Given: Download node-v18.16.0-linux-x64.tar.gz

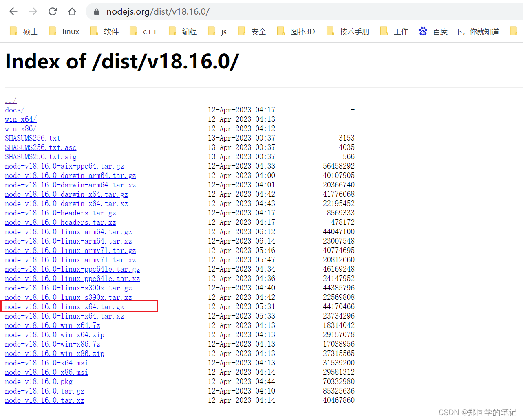Looking at the screenshot, I should pos(64,306).
